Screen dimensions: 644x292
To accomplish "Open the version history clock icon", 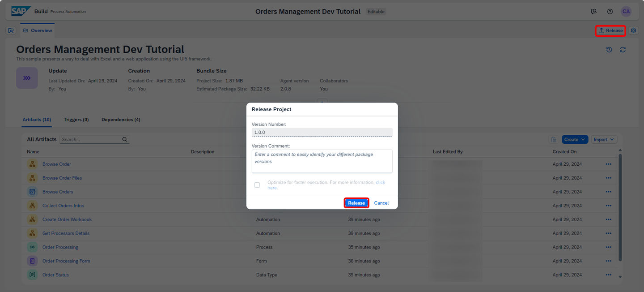I will 609,50.
